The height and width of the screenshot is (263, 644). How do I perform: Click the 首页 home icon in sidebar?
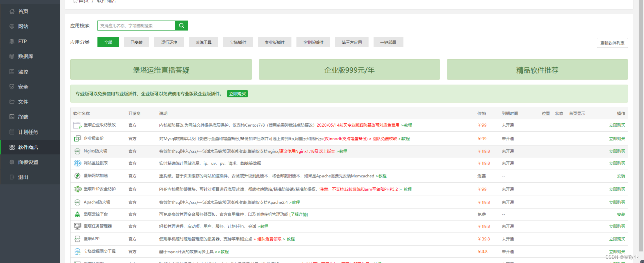(x=12, y=11)
